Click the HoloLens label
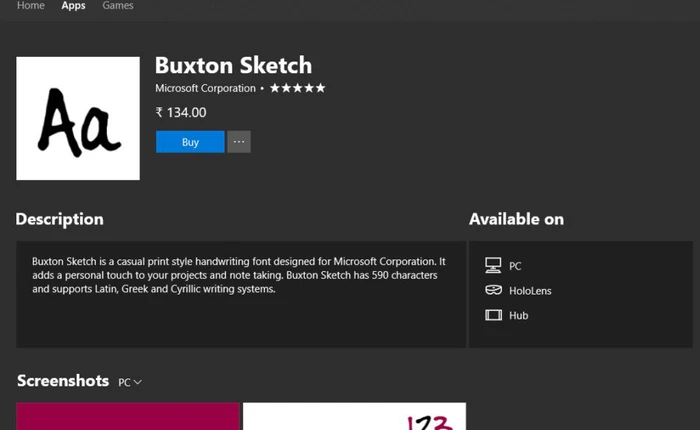Viewport: 700px width, 430px height. (x=530, y=291)
